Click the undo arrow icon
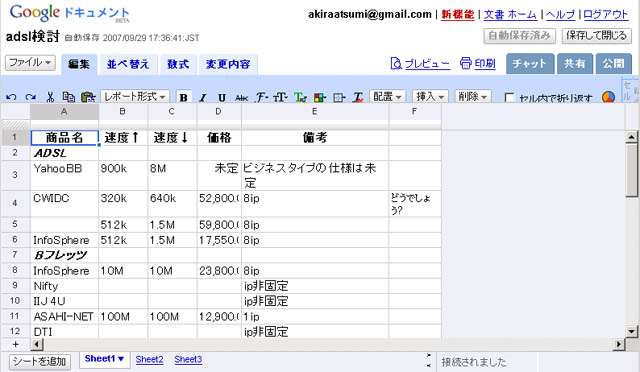 coord(11,97)
